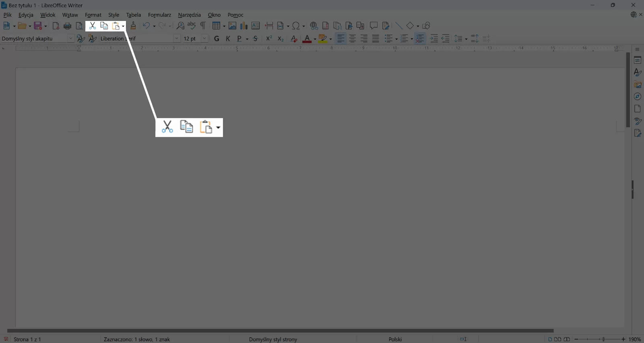
Task: Click the Paste clipboard icon
Action: pyautogui.click(x=116, y=26)
